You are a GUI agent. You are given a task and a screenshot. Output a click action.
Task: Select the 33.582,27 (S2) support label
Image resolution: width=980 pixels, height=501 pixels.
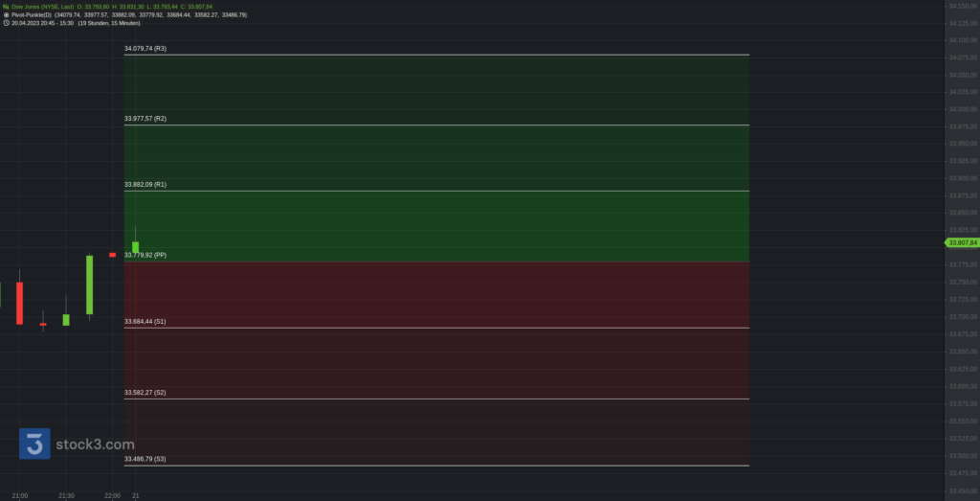point(145,393)
